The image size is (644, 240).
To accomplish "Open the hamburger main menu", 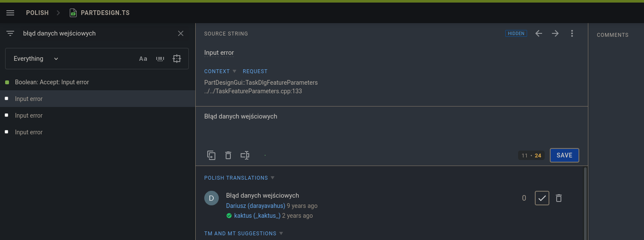I will pos(10,13).
